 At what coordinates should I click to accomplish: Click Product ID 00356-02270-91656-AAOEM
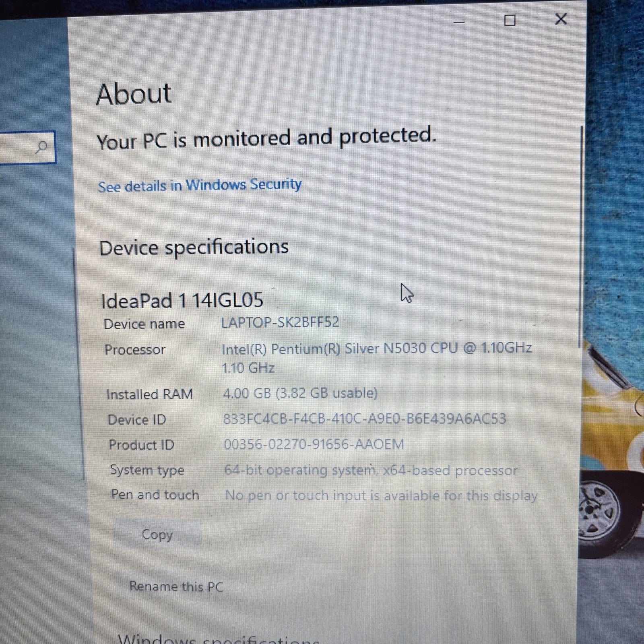314,444
